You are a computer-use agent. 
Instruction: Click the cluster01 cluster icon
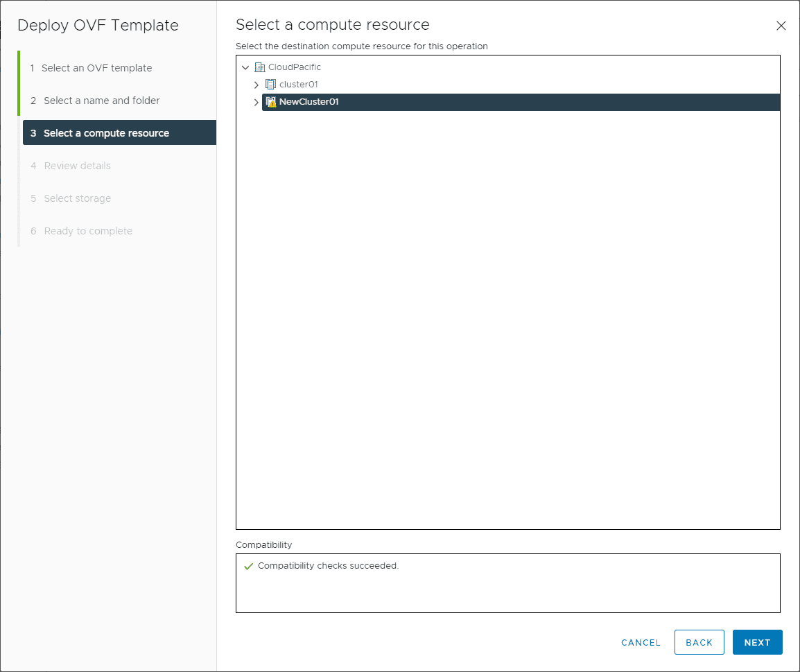click(271, 85)
